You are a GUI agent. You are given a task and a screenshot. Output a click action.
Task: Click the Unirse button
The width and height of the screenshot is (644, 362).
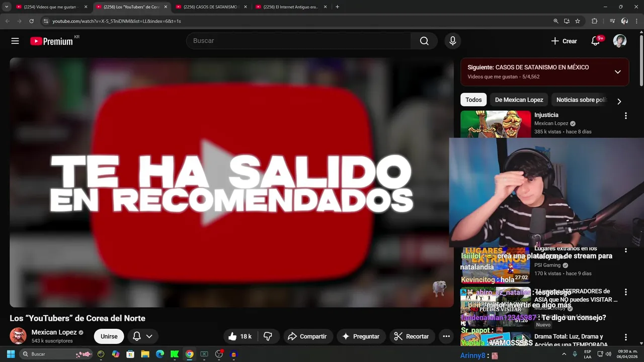[x=109, y=336]
